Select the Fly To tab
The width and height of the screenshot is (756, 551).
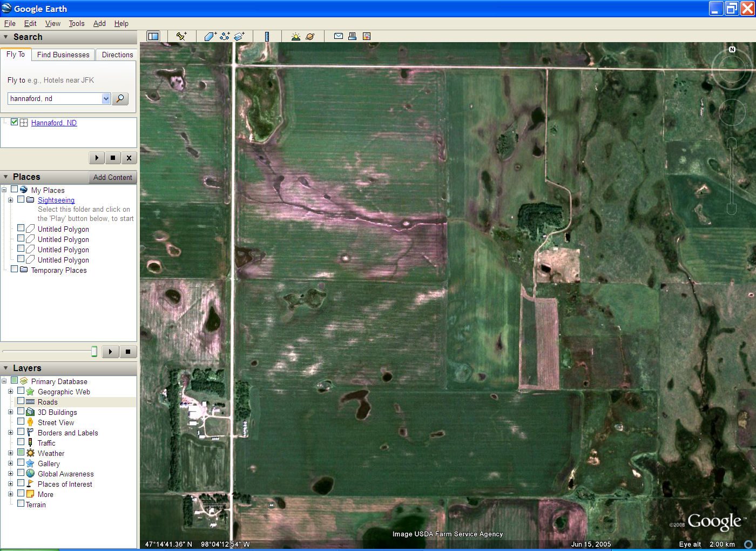16,54
